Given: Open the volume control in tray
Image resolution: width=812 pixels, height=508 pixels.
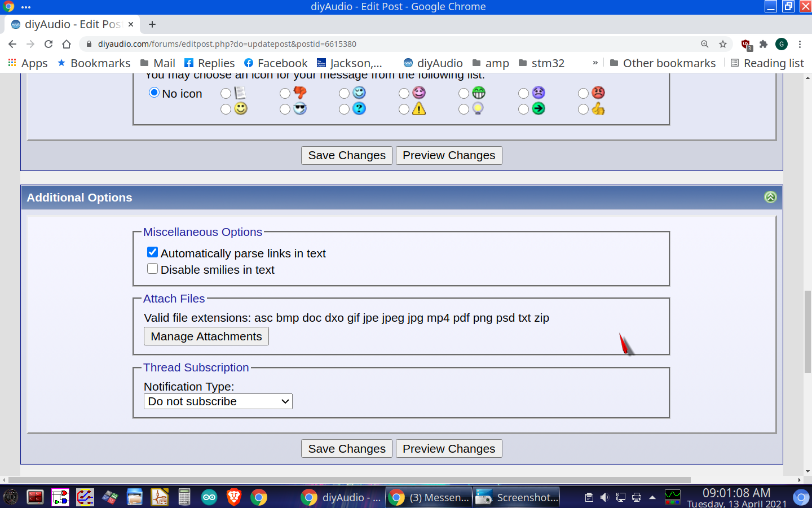Looking at the screenshot, I should (604, 497).
